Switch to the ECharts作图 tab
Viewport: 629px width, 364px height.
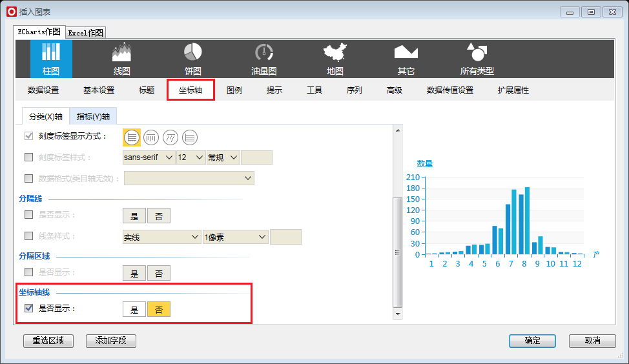tap(39, 32)
